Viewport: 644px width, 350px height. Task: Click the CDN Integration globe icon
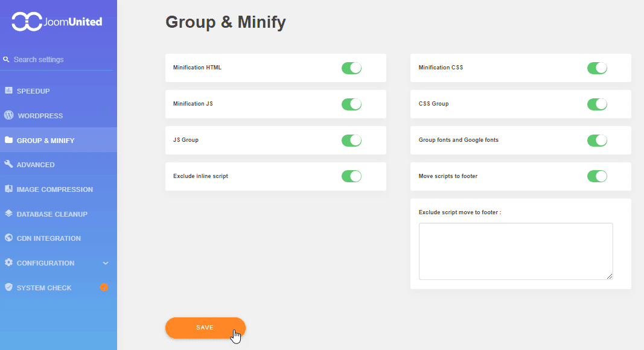[8, 238]
